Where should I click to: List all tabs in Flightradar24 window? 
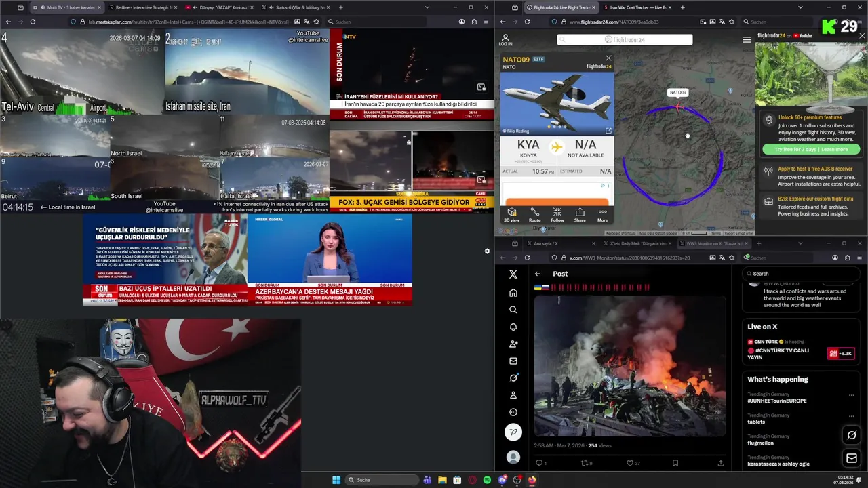(x=800, y=7)
